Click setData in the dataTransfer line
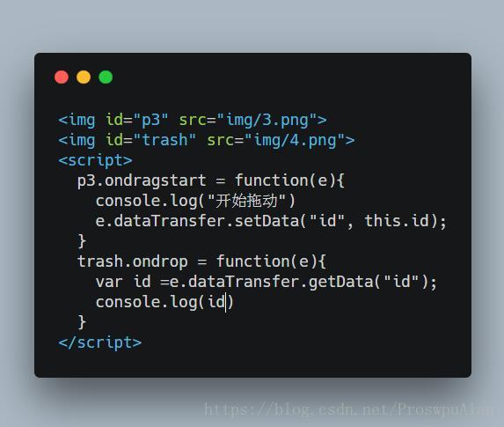Viewport: 504px width, 427px height. coord(267,221)
